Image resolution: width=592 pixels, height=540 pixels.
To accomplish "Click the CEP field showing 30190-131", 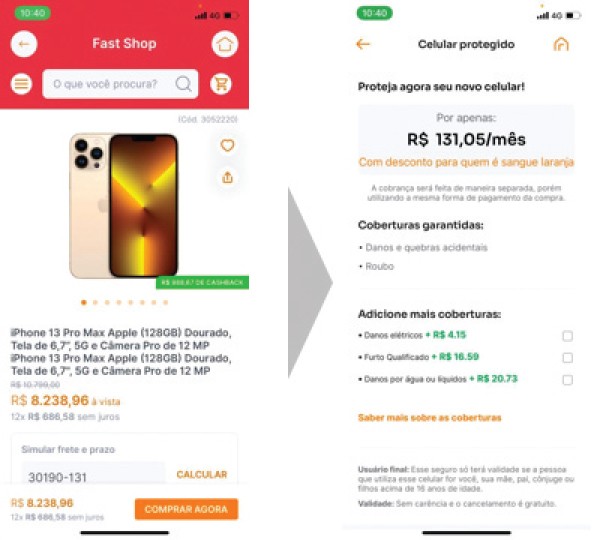I will [x=93, y=477].
